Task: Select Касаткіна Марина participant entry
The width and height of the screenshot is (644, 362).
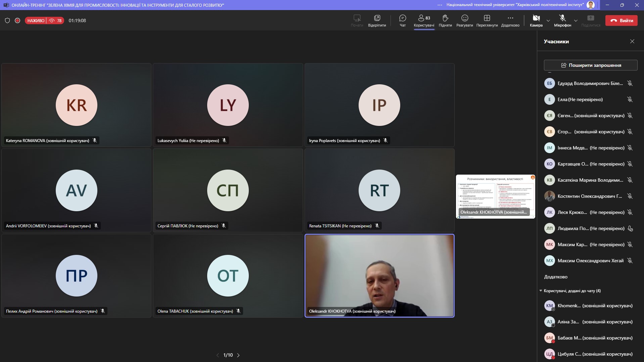Action: pyautogui.click(x=590, y=180)
